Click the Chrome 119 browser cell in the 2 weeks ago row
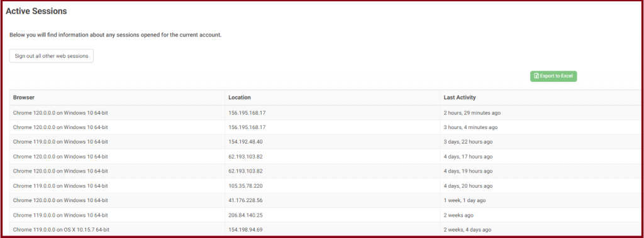644x238 pixels. [117, 215]
